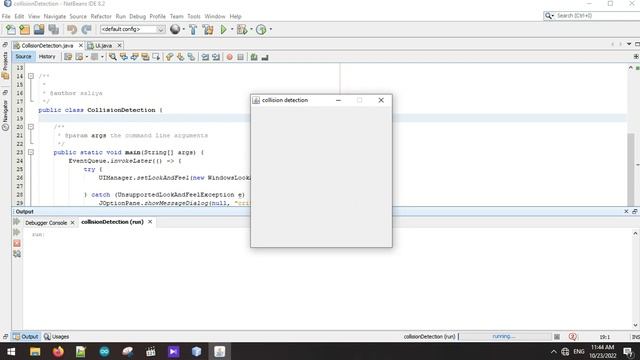Click the Undo arrow icon

tap(72, 29)
